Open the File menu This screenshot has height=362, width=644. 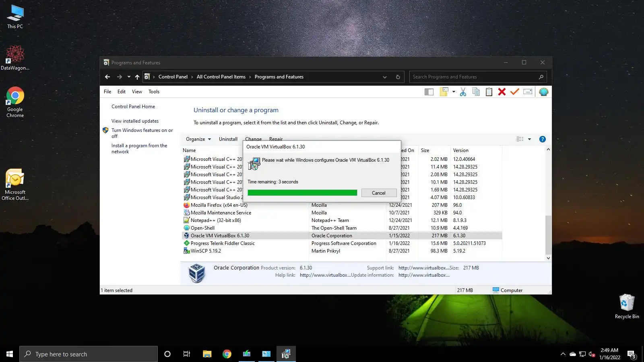click(107, 92)
